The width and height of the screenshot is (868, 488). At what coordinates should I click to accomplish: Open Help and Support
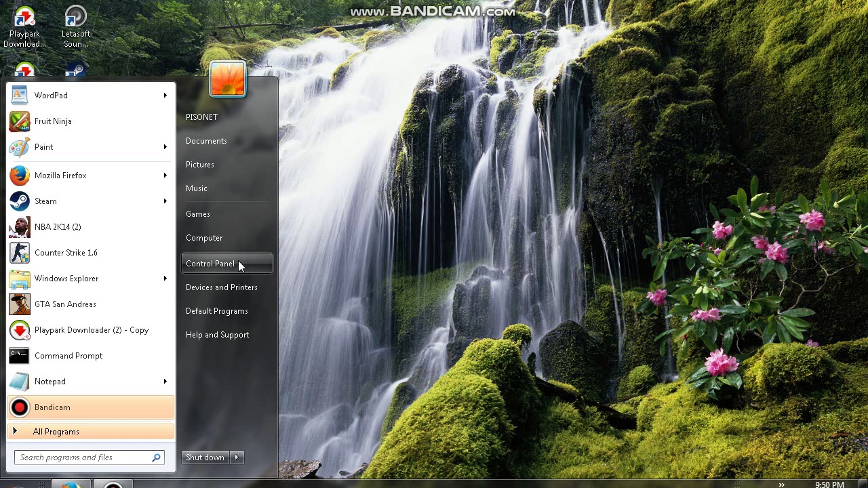[226, 335]
